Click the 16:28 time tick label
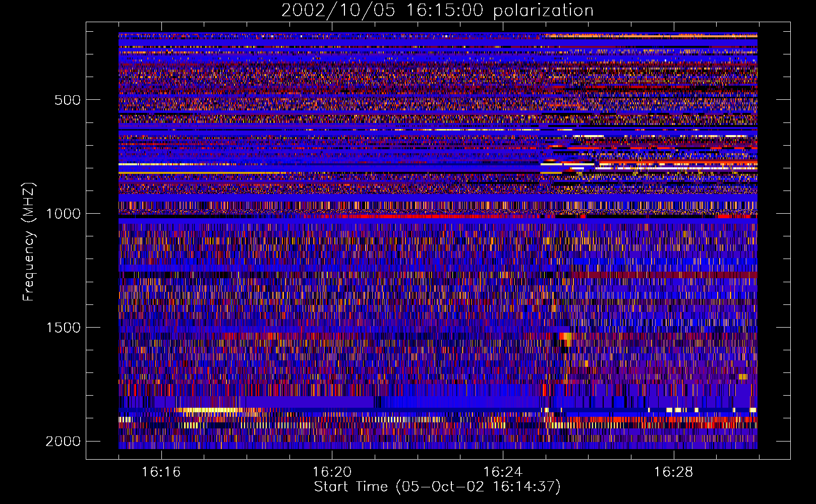This screenshot has width=816, height=504. pos(674,472)
